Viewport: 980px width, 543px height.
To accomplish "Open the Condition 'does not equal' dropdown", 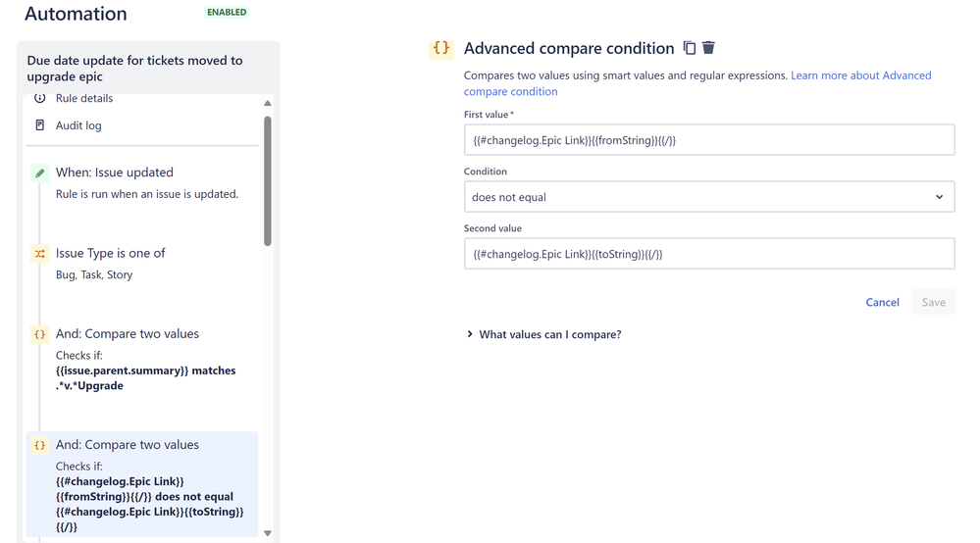I will [708, 197].
